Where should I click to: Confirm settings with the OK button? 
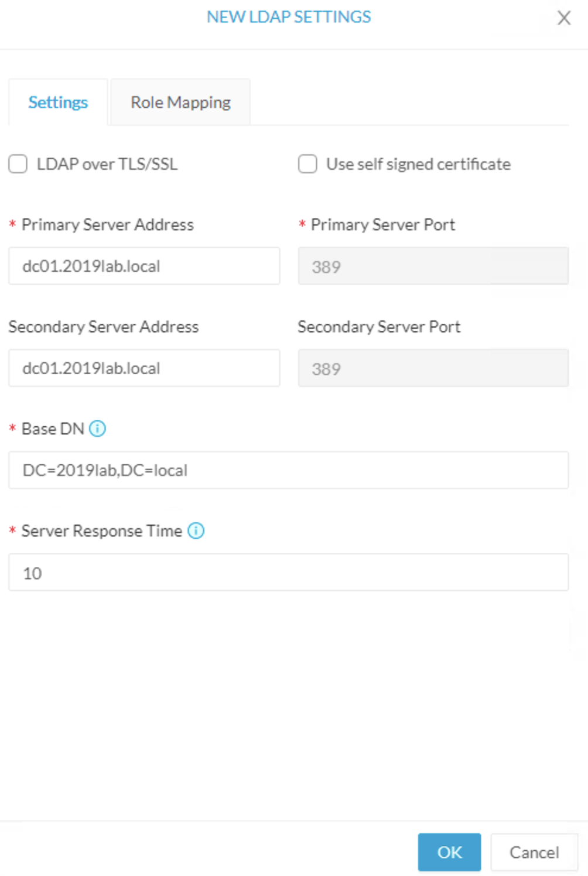[449, 852]
